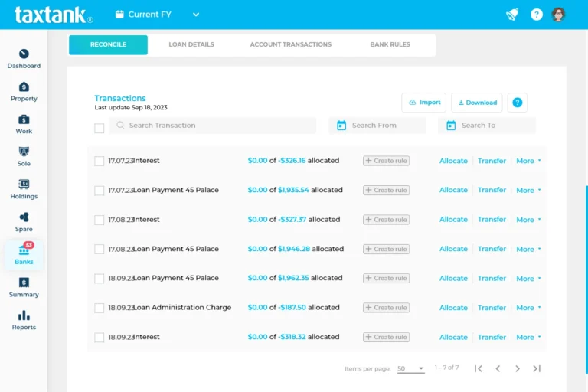Open the Banks section icon
This screenshot has width=588, height=392.
pyautogui.click(x=24, y=250)
